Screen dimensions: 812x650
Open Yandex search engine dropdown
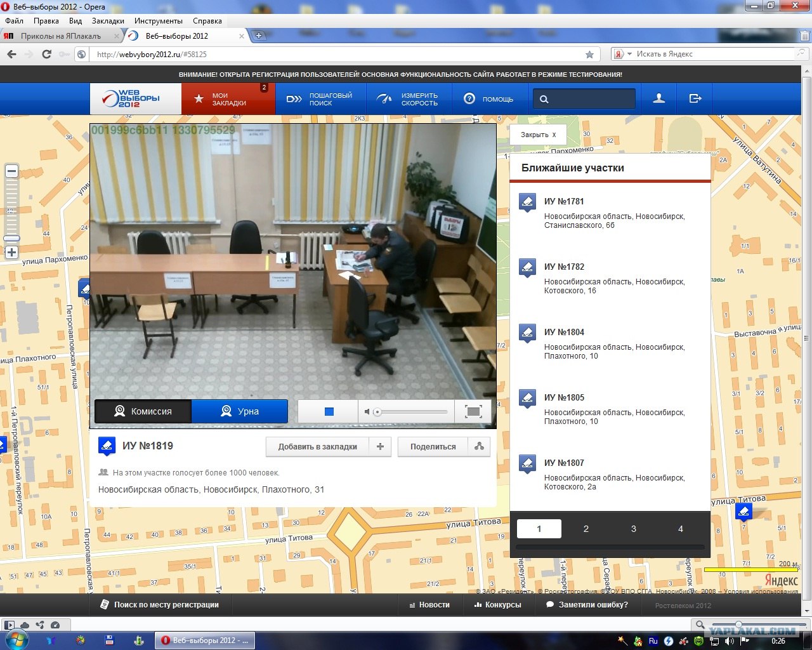pyautogui.click(x=623, y=55)
